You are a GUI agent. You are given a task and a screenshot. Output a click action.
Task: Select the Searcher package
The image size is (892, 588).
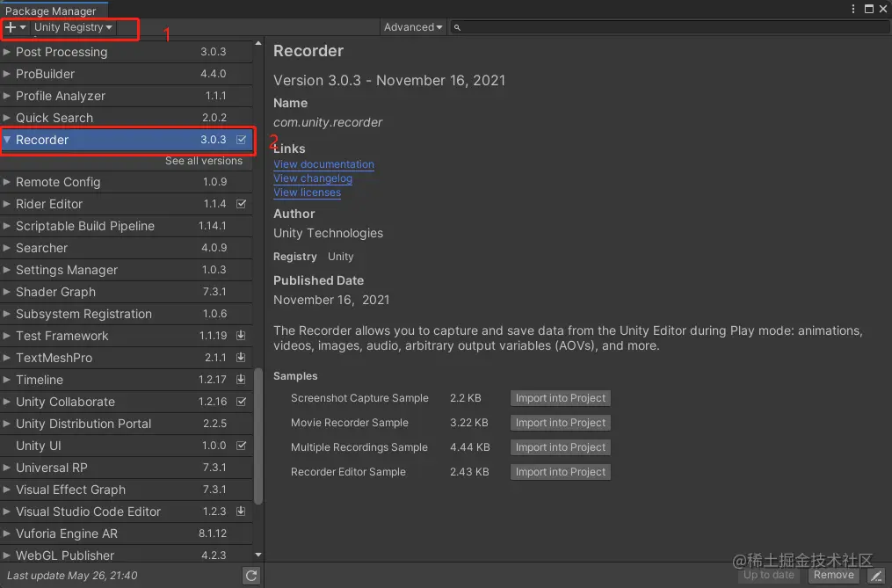127,248
